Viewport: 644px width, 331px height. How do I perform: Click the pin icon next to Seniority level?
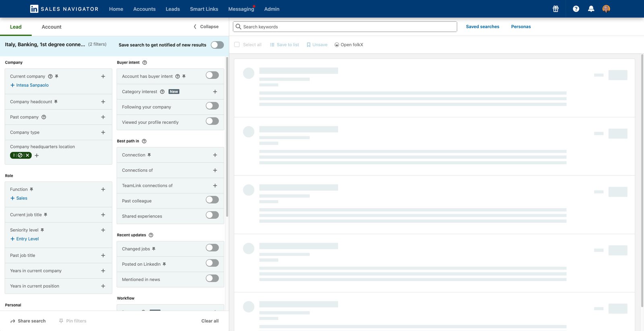(42, 230)
